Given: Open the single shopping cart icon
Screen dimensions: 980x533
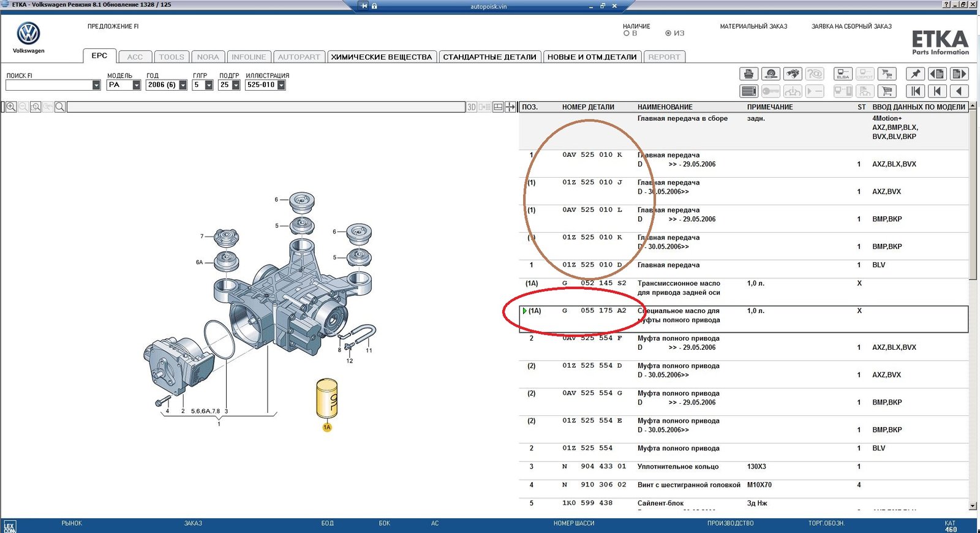Looking at the screenshot, I should [x=887, y=91].
